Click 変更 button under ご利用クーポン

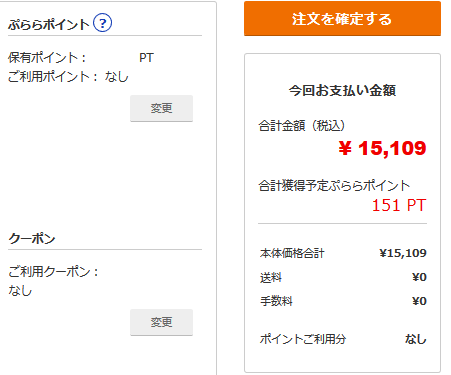point(161,322)
